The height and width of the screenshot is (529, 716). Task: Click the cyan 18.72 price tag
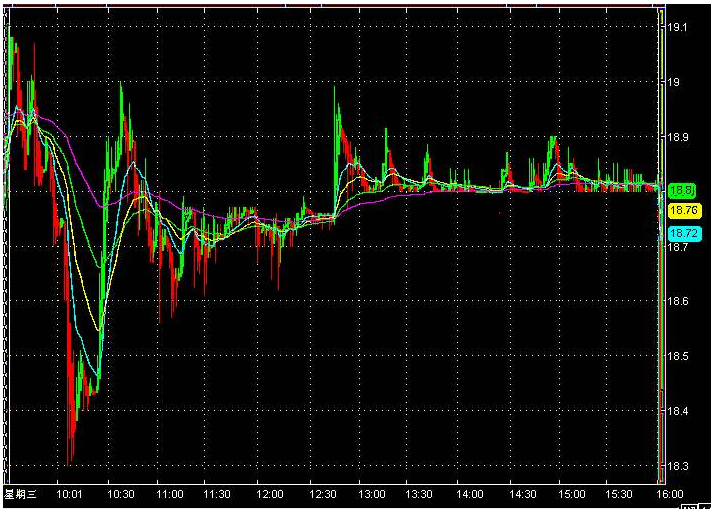coord(683,233)
